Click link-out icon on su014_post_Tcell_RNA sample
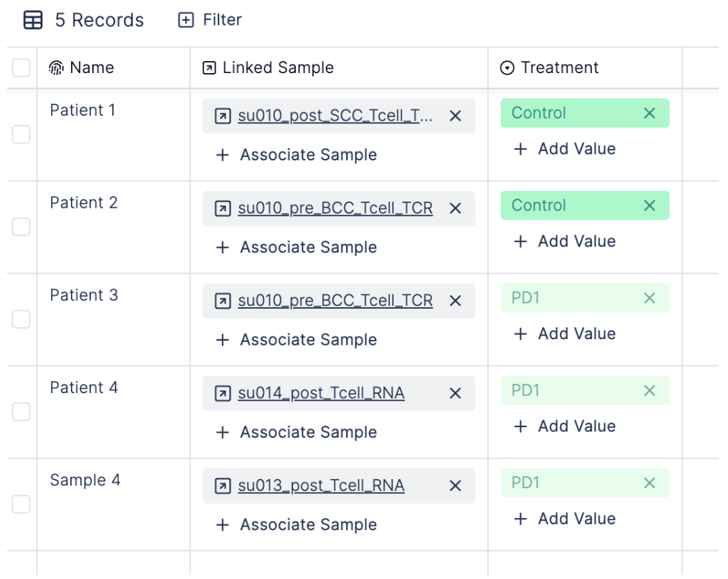This screenshot has height=579, width=728. (x=223, y=393)
